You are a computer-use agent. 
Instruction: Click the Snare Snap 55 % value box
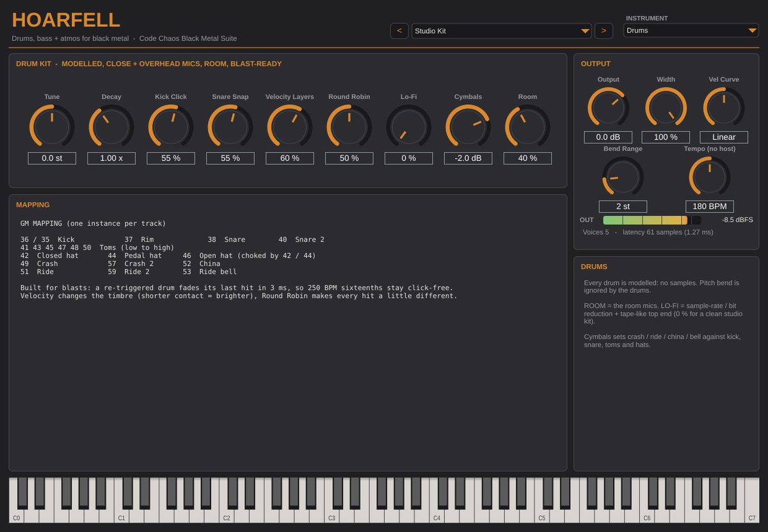point(230,158)
